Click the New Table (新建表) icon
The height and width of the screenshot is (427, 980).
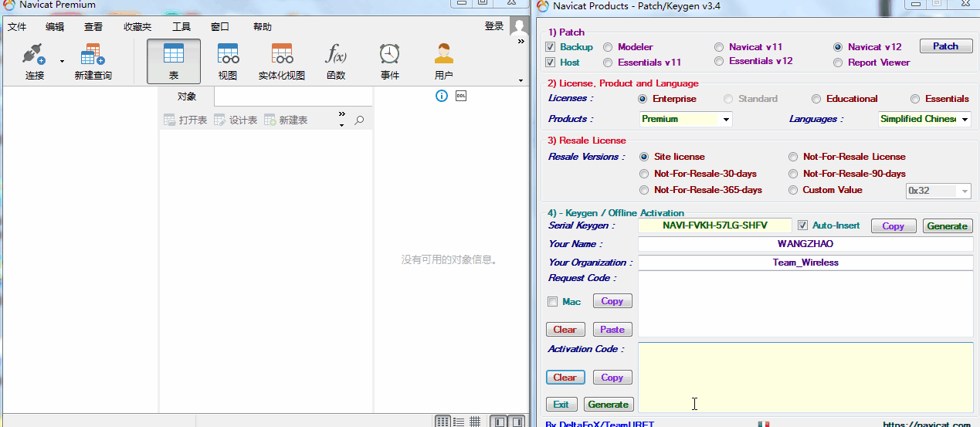pos(270,120)
